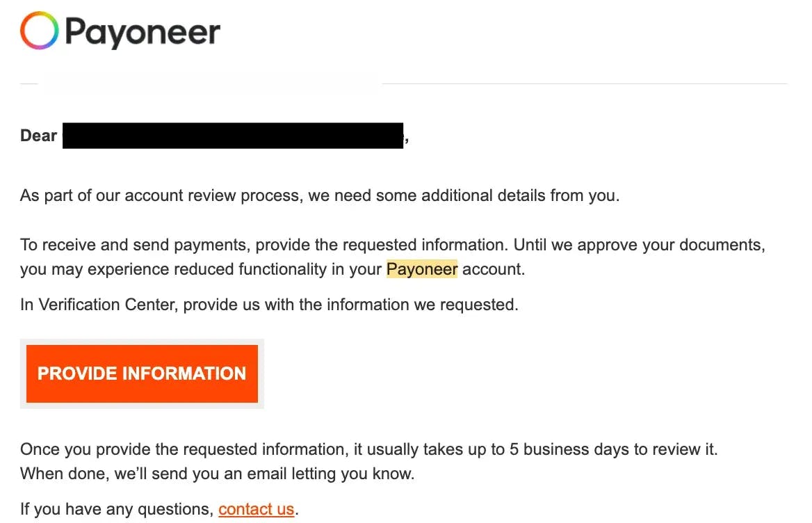
Task: Select the line about sending a confirmation email
Action: [x=216, y=473]
